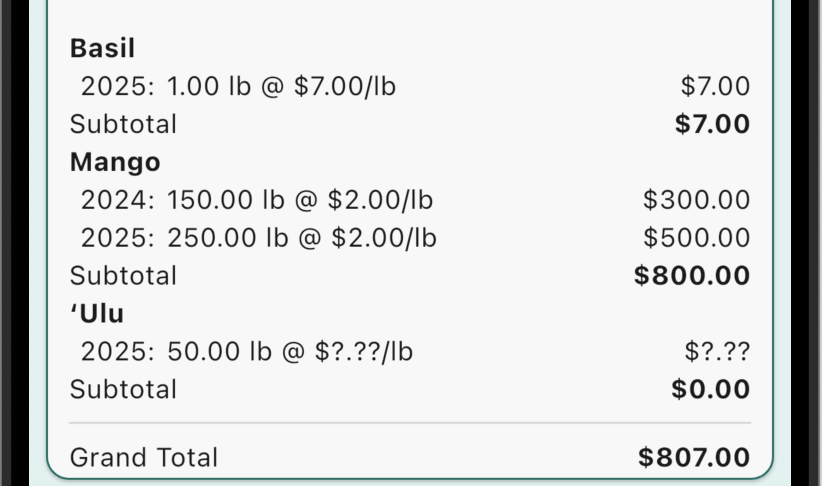Select the Mango 2024 150.00 lb line
The height and width of the screenshot is (486, 825).
tap(256, 200)
